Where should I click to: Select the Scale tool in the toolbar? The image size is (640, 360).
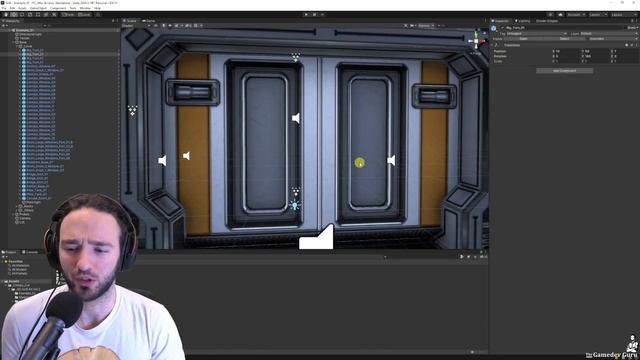tap(30, 15)
